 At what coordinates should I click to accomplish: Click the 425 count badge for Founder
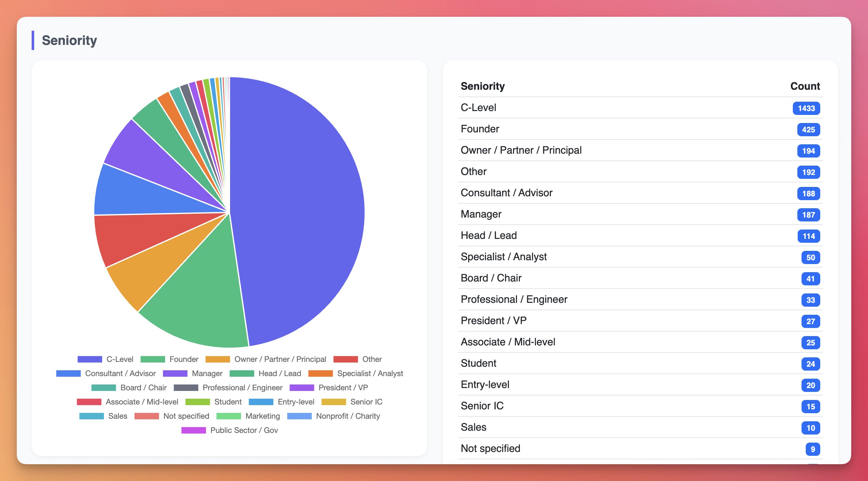[x=809, y=130]
